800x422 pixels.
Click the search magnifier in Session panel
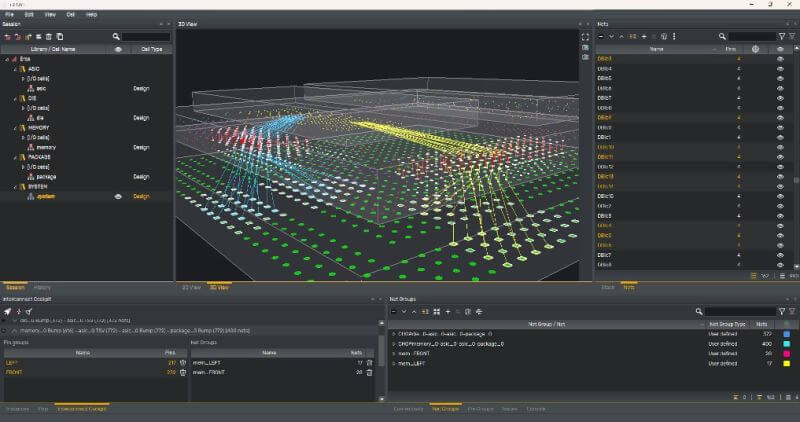tap(116, 36)
